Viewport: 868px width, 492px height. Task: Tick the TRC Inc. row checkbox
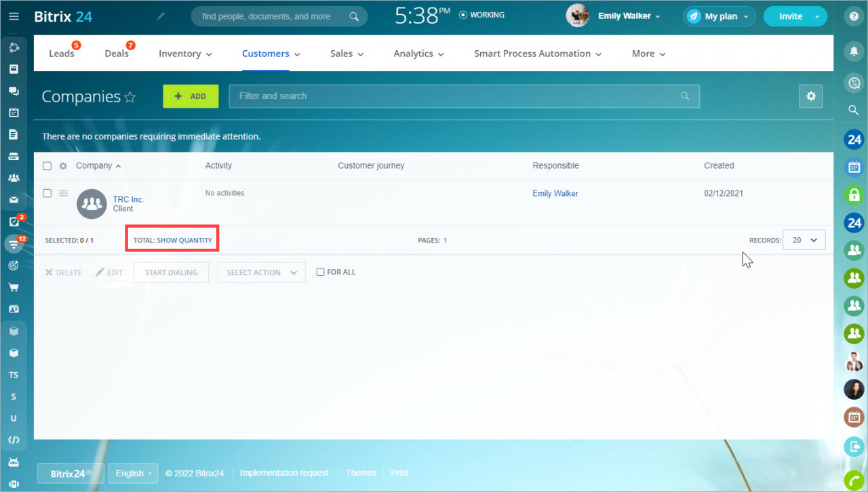pyautogui.click(x=47, y=193)
